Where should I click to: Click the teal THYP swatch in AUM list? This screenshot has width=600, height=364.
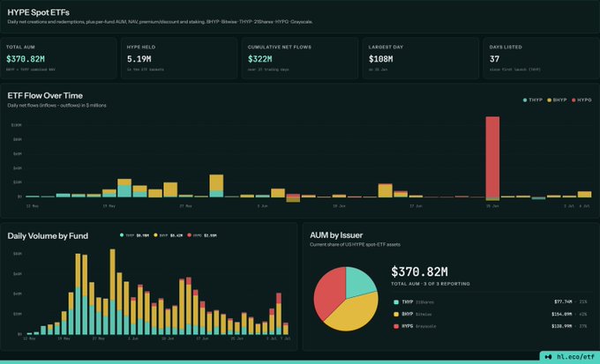tap(396, 302)
